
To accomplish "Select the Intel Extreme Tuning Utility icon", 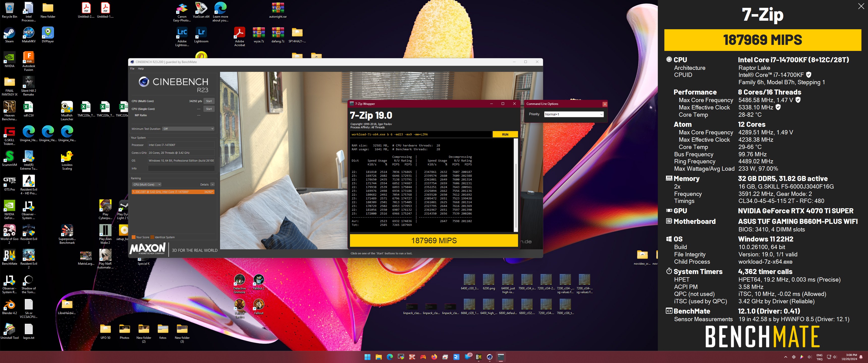I will coord(29,161).
